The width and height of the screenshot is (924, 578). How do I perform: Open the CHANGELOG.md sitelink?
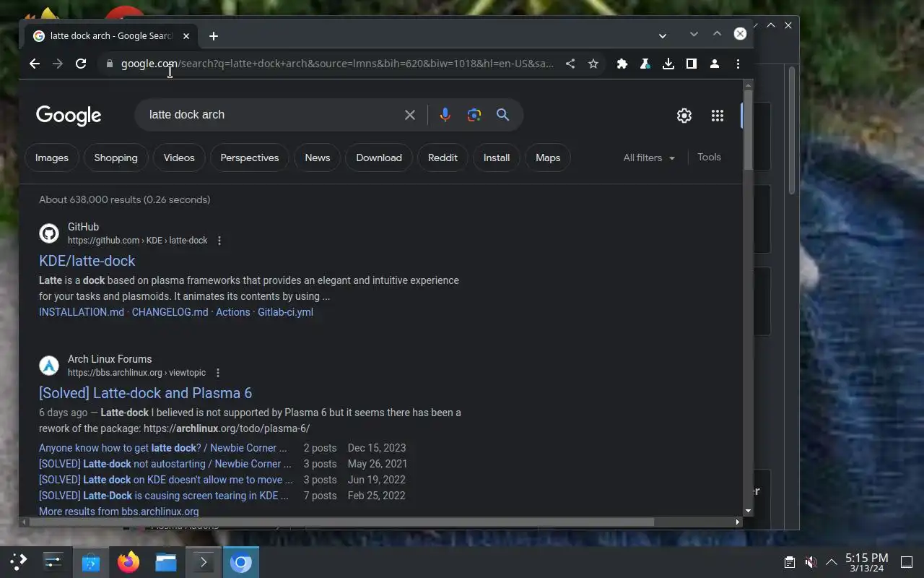[x=170, y=312]
